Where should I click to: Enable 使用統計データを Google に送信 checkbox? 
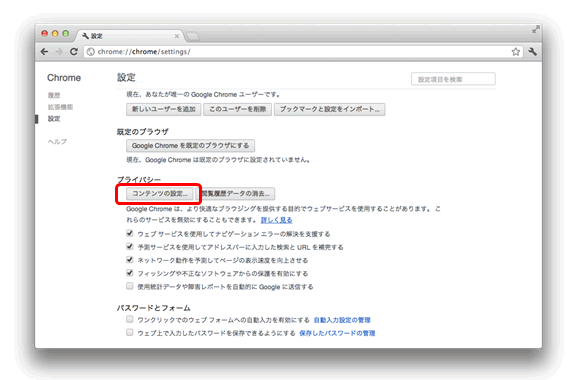130,286
